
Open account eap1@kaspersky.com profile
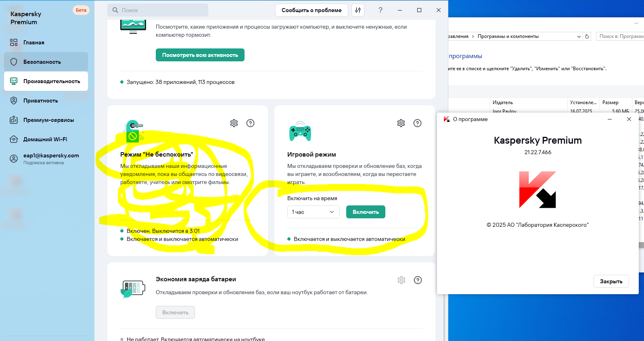pyautogui.click(x=46, y=159)
